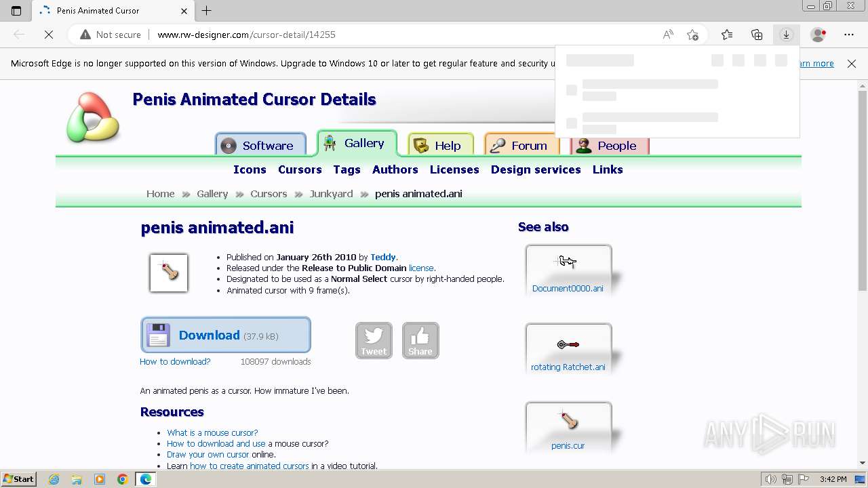Open the Licenses submenu link
Screen dimensions: 868x488
(454, 169)
